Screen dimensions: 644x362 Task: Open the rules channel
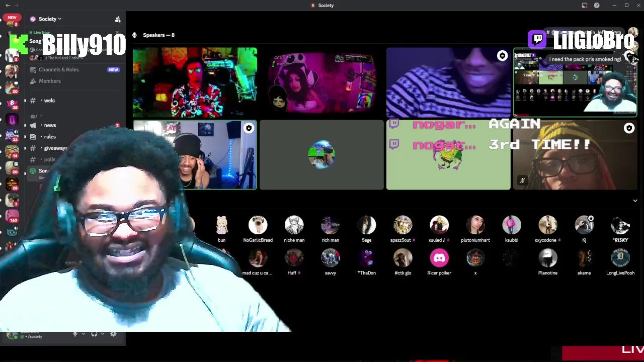[x=49, y=137]
